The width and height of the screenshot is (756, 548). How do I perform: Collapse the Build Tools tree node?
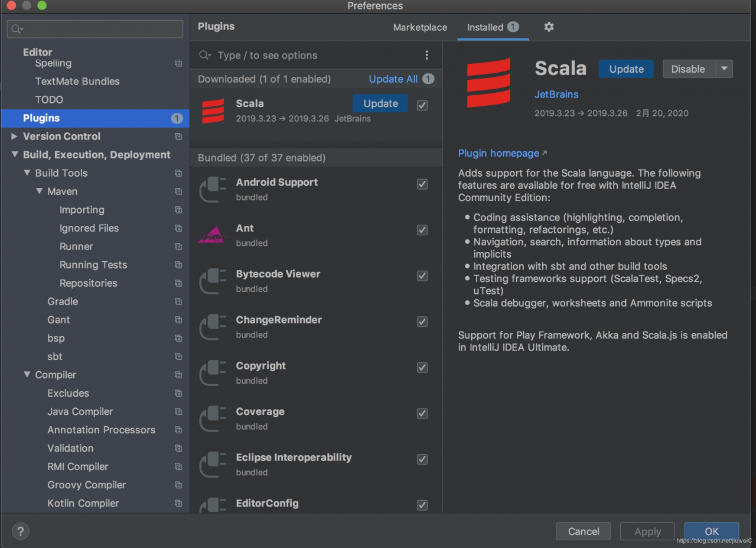point(27,173)
